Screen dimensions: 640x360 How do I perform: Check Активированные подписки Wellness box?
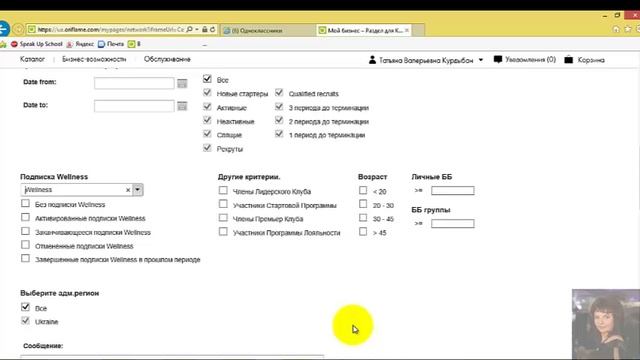point(25,217)
